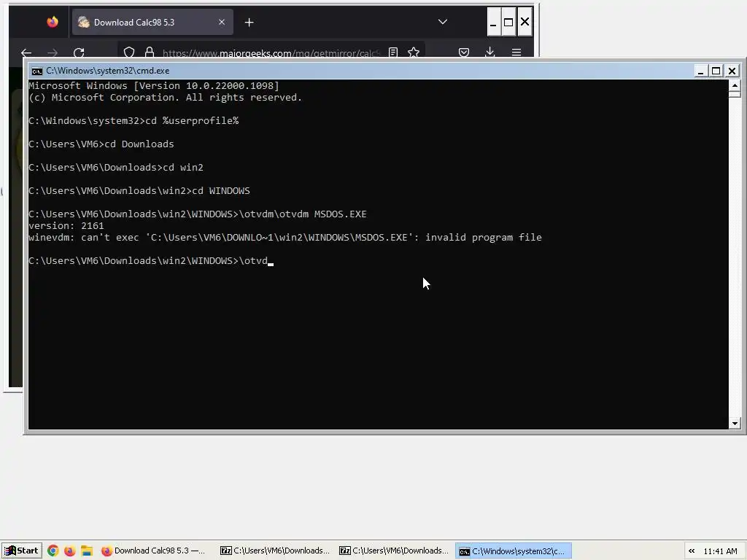This screenshot has height=560, width=747.
Task: Click the 'otvdm MSDOS.EXE' command text
Action: coord(323,214)
